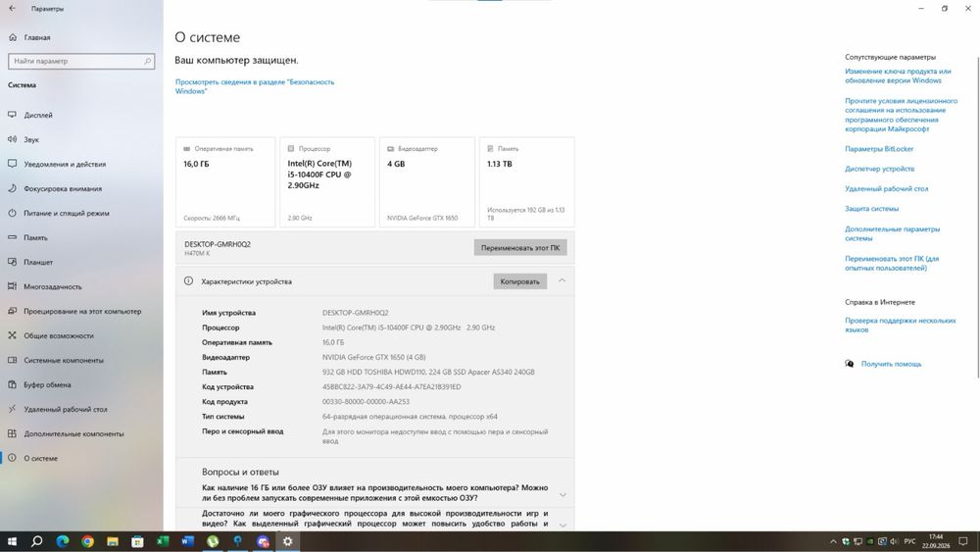The width and height of the screenshot is (980, 552).
Task: Open Word from taskbar
Action: 187,541
